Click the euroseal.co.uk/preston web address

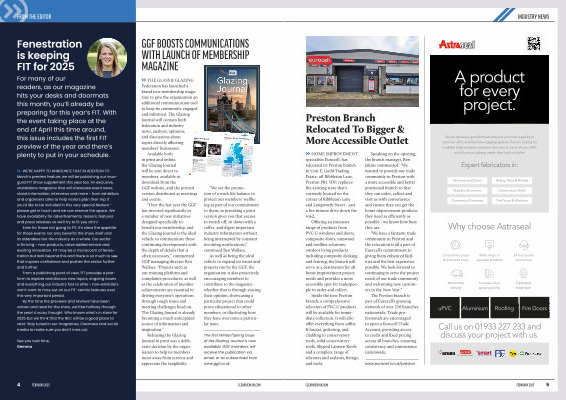[390, 364]
